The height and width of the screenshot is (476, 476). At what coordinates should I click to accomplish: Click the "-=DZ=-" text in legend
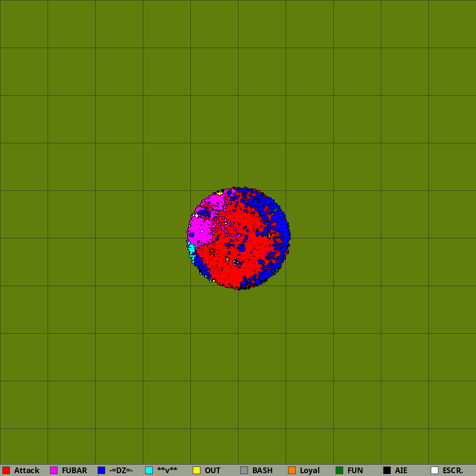(x=121, y=470)
